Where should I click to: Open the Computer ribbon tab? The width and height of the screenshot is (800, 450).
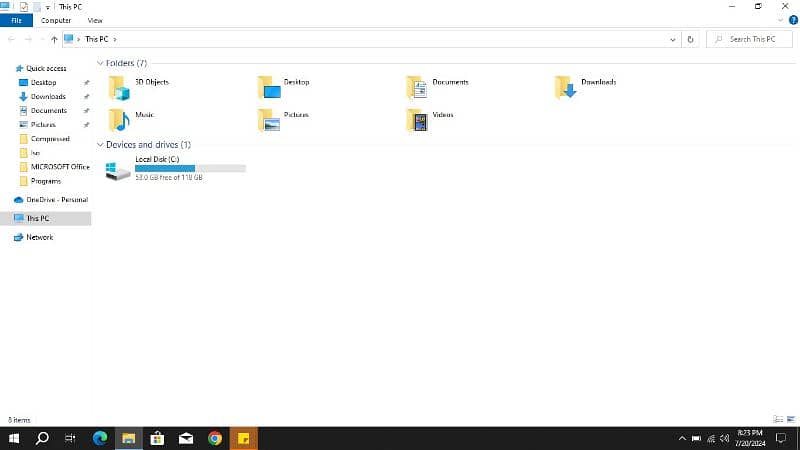56,20
